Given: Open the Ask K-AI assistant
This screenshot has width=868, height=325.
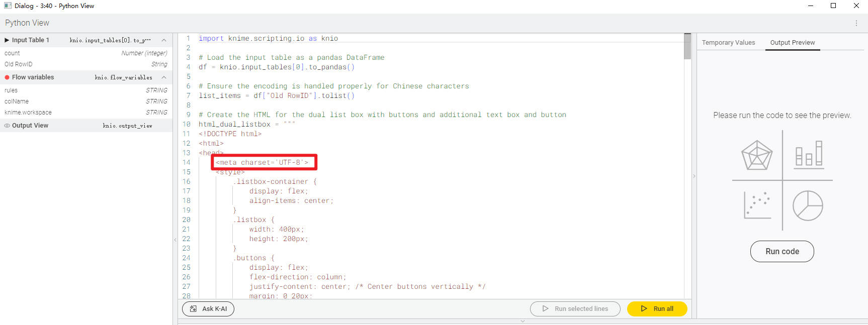Looking at the screenshot, I should point(208,309).
